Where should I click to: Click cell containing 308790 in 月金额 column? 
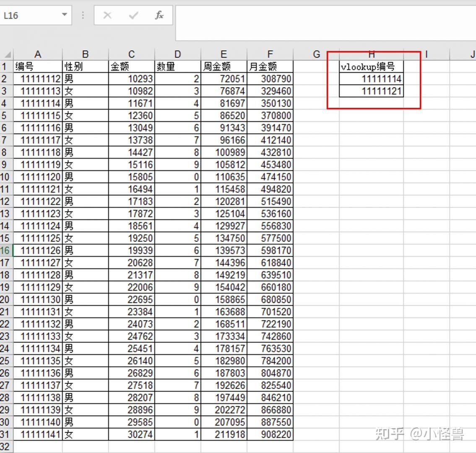[x=270, y=78]
